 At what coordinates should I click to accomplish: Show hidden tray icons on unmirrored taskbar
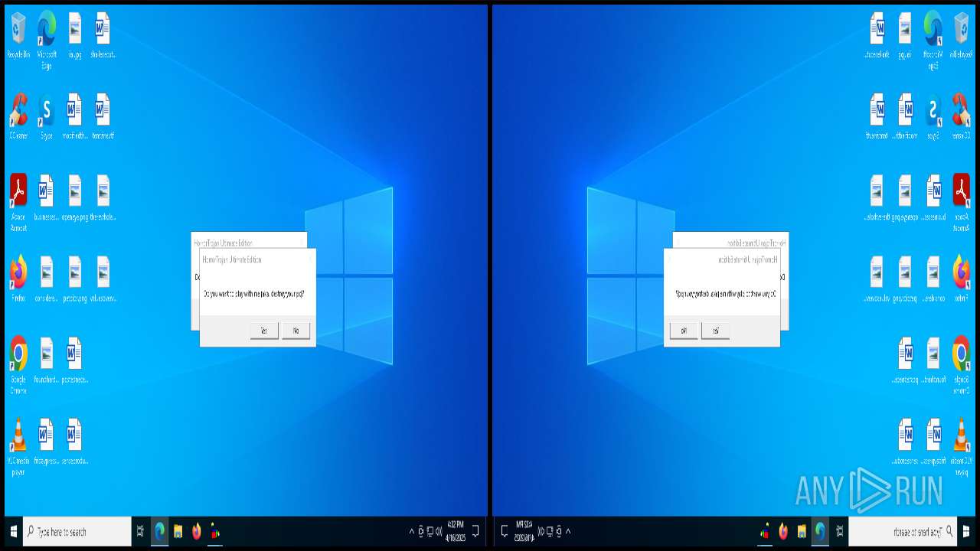[x=411, y=531]
